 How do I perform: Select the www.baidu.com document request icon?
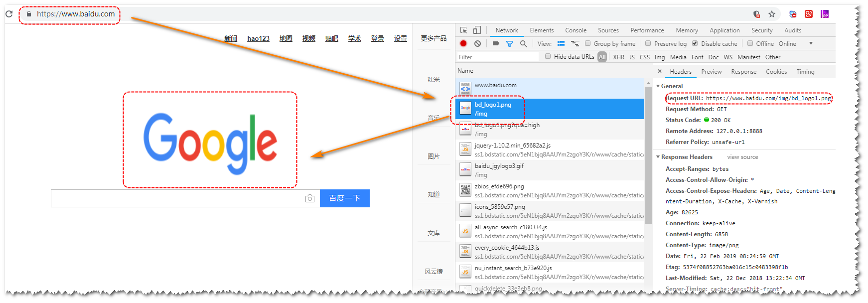[465, 89]
